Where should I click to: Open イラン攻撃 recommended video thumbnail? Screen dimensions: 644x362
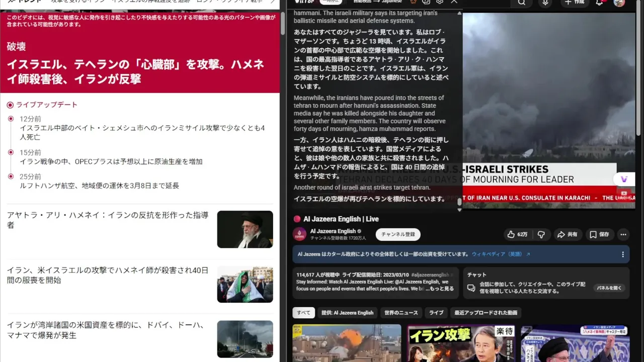pos(461,343)
